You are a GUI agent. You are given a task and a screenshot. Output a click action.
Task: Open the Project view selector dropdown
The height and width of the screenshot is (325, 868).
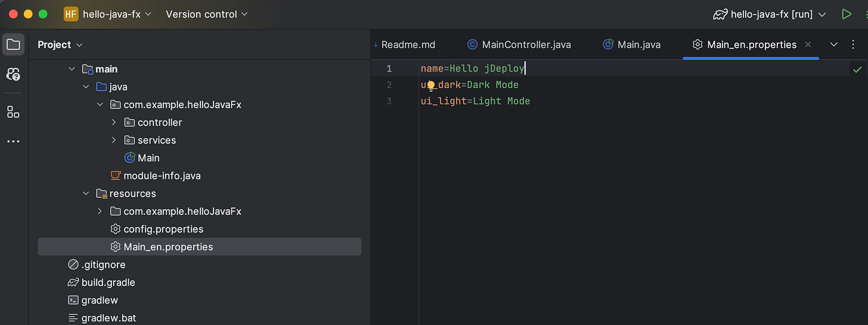coord(60,45)
